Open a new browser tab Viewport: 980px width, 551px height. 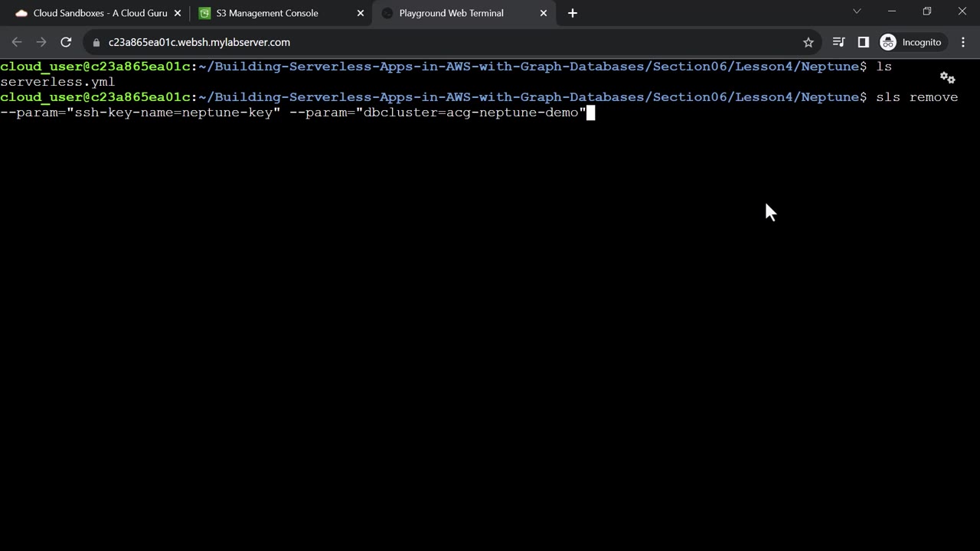click(x=573, y=13)
